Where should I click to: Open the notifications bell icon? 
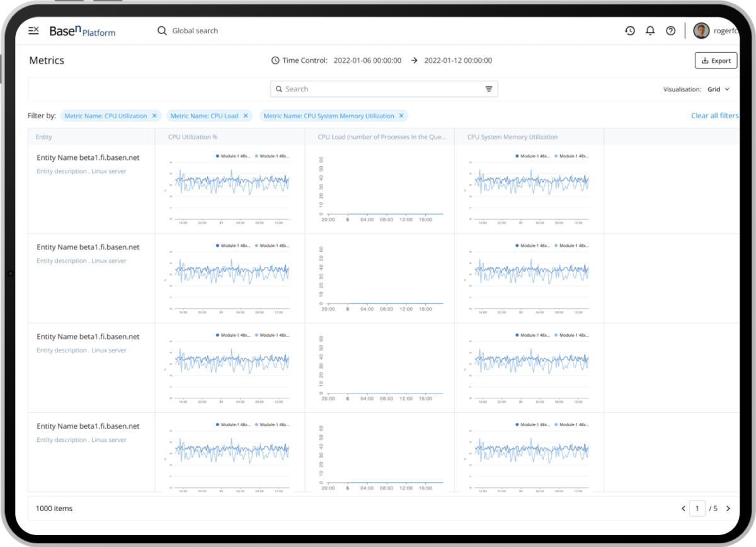pos(650,30)
